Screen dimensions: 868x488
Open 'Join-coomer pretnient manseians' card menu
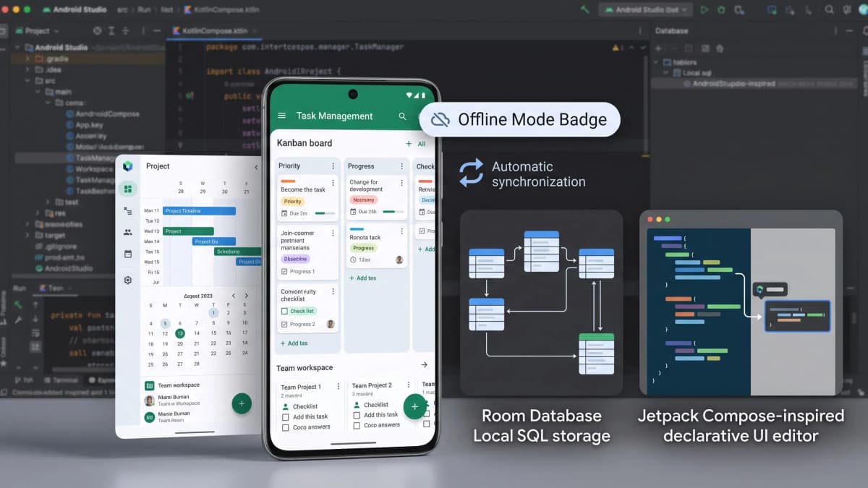pos(333,234)
